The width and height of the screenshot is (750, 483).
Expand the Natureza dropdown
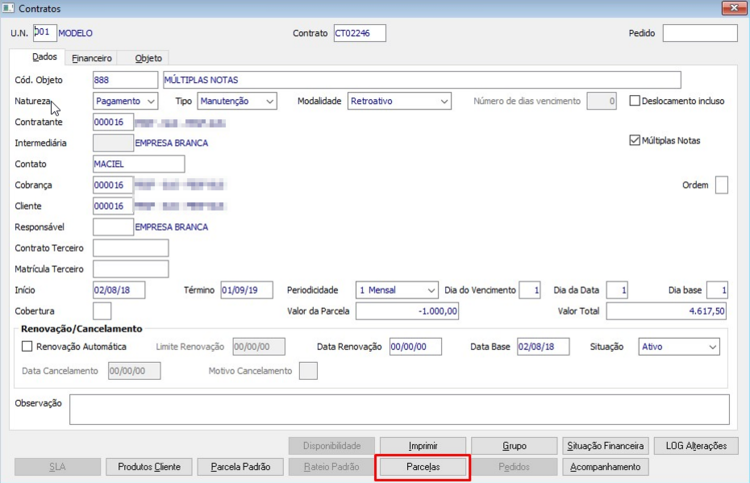(x=125, y=101)
